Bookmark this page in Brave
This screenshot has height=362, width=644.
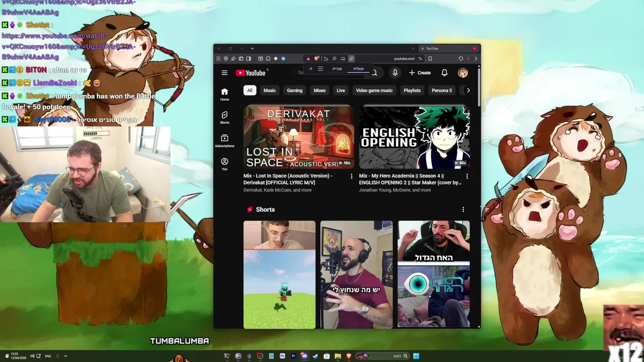click(x=430, y=59)
